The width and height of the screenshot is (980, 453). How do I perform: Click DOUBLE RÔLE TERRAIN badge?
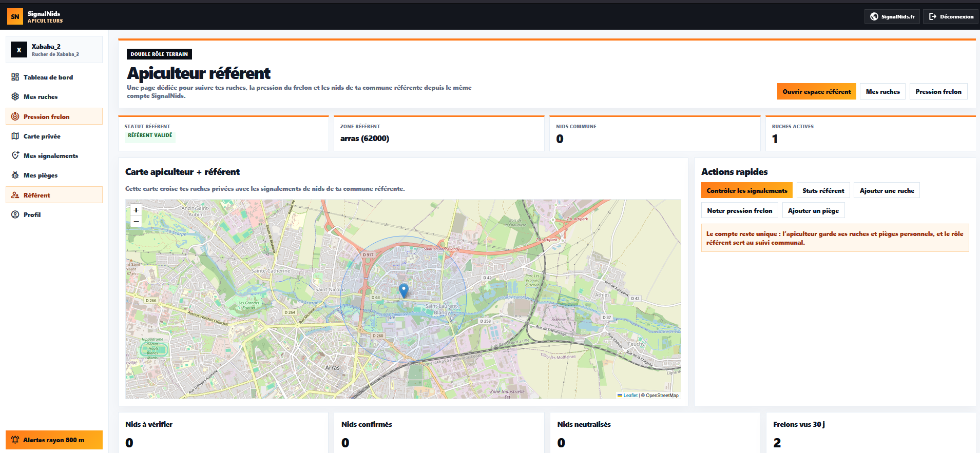point(159,54)
